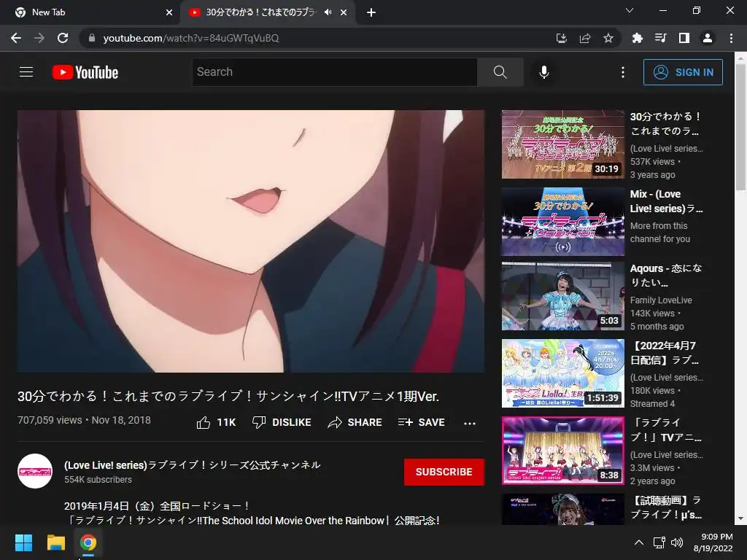Screen dimensions: 747x560
Task: Click Chrome icon in taskbar
Action: click(88, 542)
